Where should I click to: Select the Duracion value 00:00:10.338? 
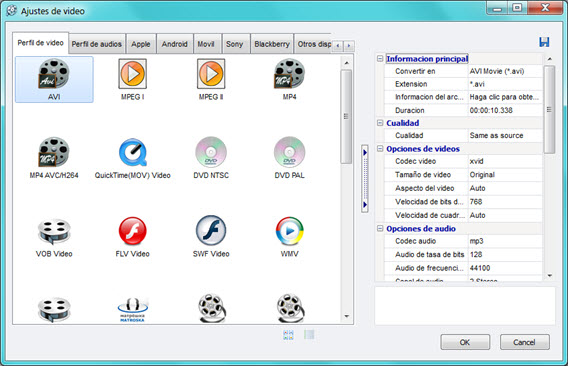(505, 110)
